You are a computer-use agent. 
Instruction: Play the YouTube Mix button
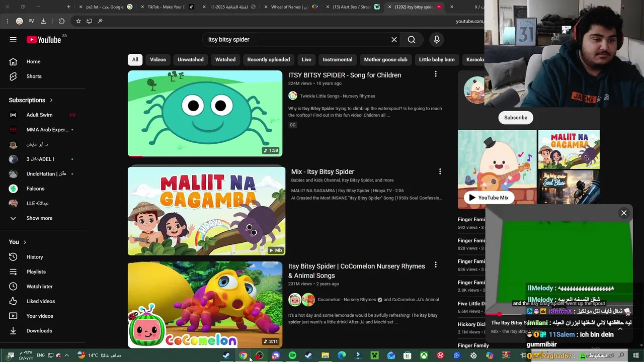coord(489,198)
